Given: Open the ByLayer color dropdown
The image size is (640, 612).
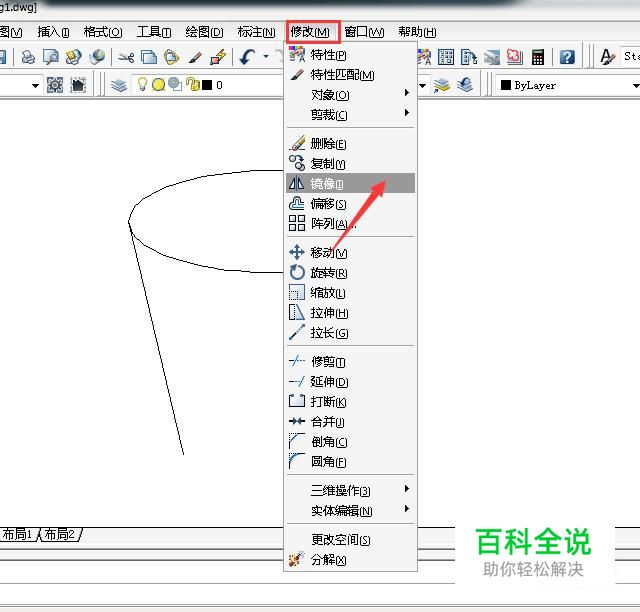Looking at the screenshot, I should 636,85.
